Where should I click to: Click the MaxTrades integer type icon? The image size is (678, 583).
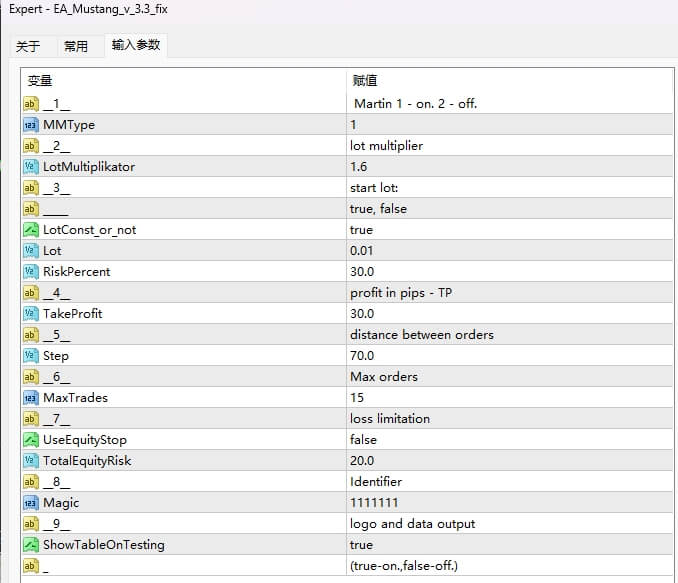30,398
